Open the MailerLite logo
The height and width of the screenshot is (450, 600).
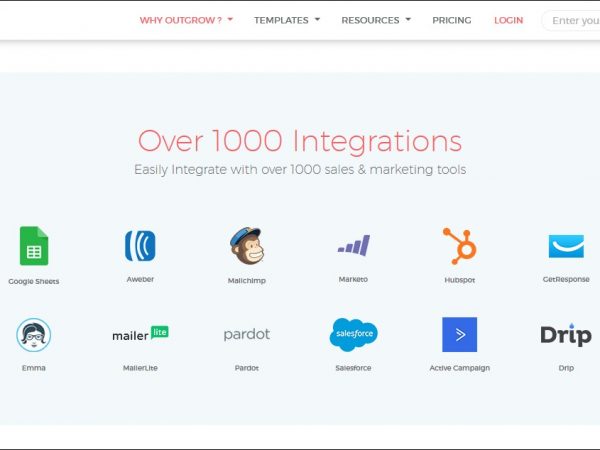point(140,334)
